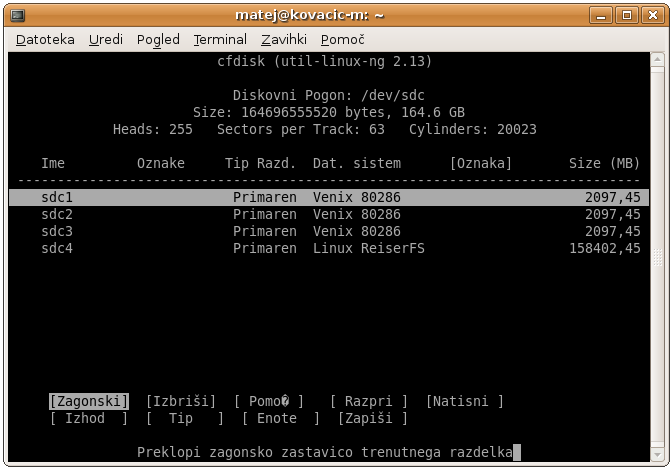The height and width of the screenshot is (470, 672).
Task: Click the sdc4 partition name
Action: (57, 248)
